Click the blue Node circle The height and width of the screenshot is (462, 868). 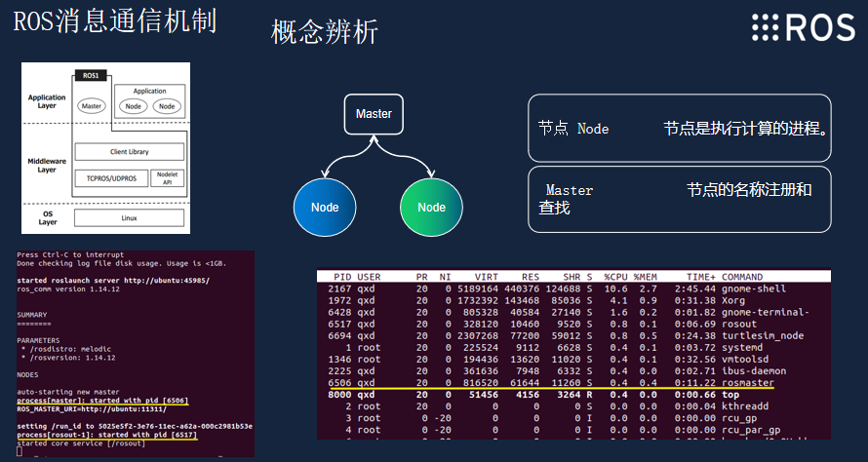pos(325,208)
